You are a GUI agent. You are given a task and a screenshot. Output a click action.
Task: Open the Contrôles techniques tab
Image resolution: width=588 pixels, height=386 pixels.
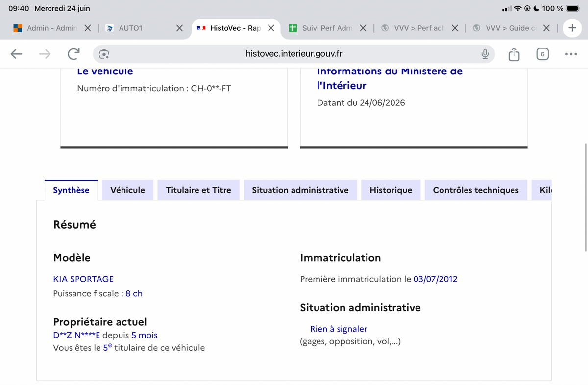476,190
